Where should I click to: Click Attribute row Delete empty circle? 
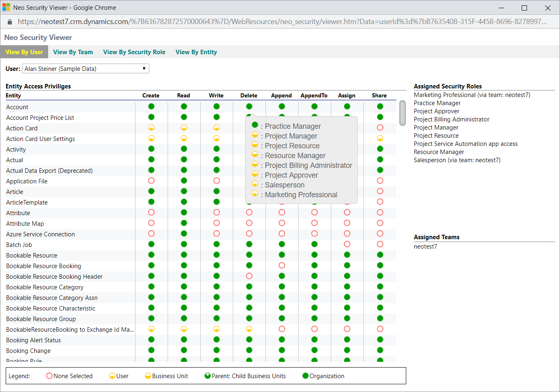coord(249,212)
